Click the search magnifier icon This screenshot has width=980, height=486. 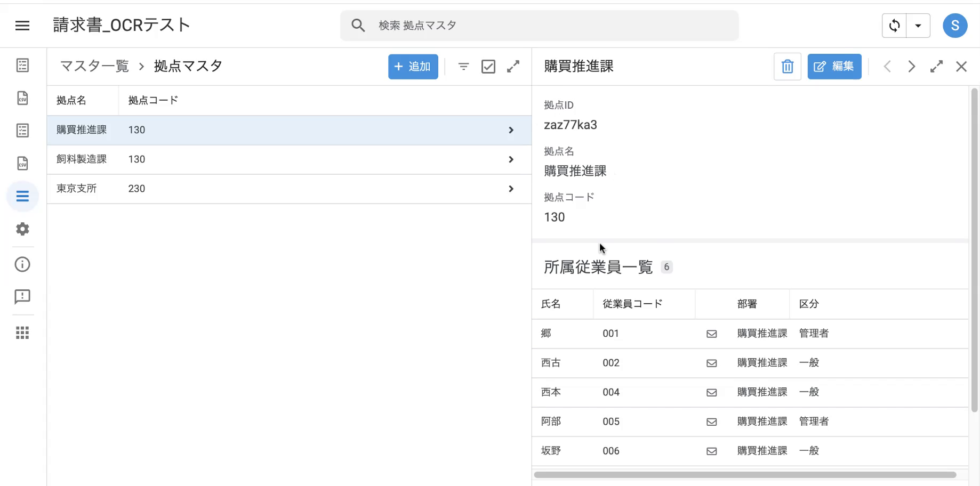coord(358,25)
